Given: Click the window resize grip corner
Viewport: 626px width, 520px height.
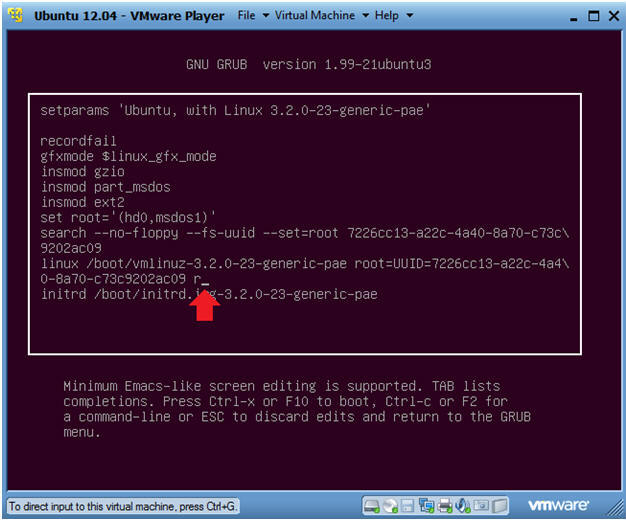Looking at the screenshot, I should (616, 510).
